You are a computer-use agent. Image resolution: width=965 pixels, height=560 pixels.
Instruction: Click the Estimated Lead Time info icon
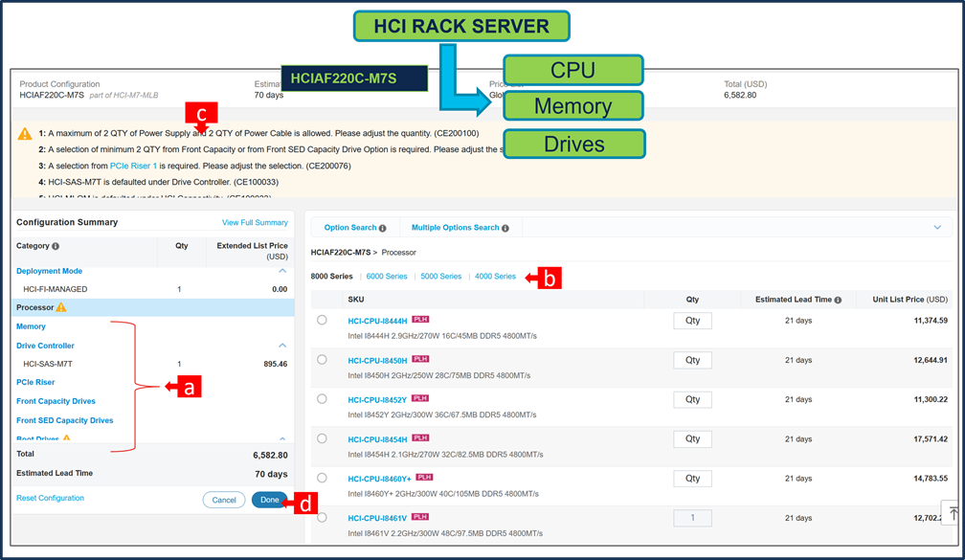[838, 300]
